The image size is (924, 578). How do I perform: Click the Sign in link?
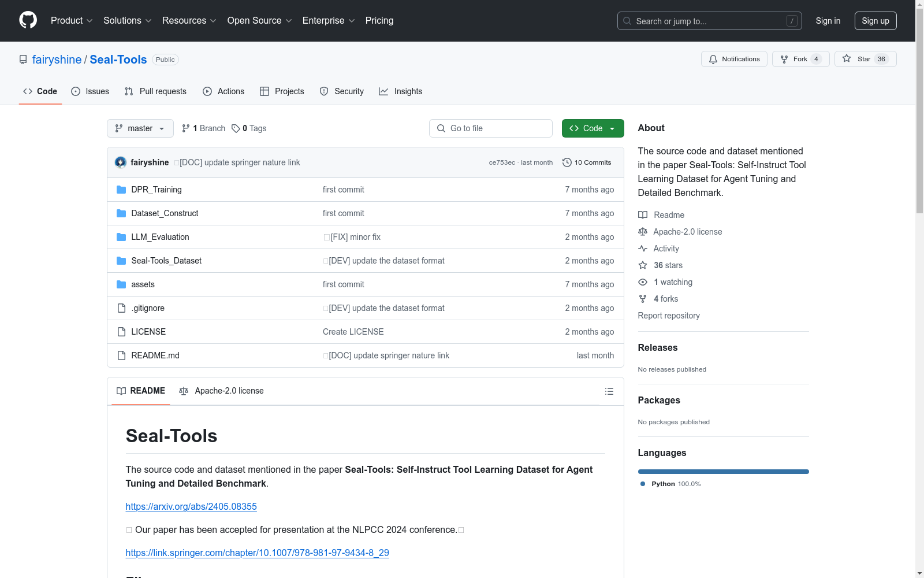pyautogui.click(x=828, y=21)
